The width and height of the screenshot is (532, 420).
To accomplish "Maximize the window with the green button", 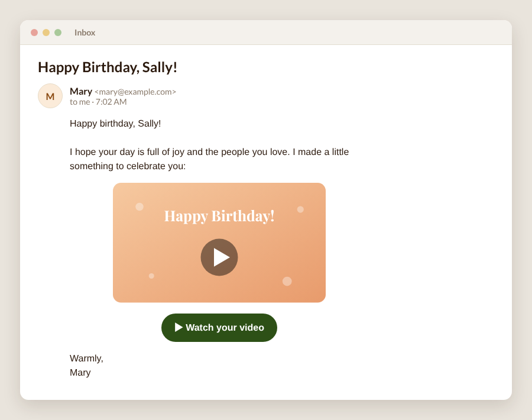I will [58, 33].
